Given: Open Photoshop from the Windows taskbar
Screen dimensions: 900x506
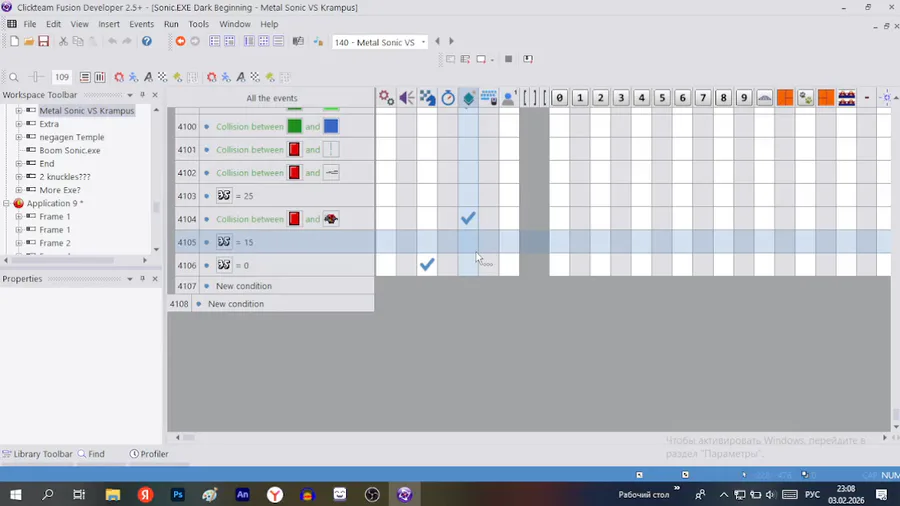Looking at the screenshot, I should [x=178, y=494].
